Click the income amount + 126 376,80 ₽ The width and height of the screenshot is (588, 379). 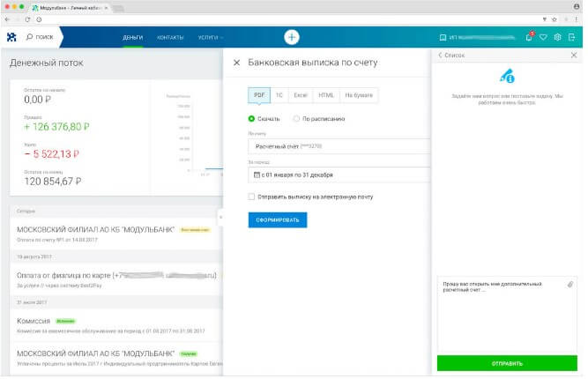(56, 127)
